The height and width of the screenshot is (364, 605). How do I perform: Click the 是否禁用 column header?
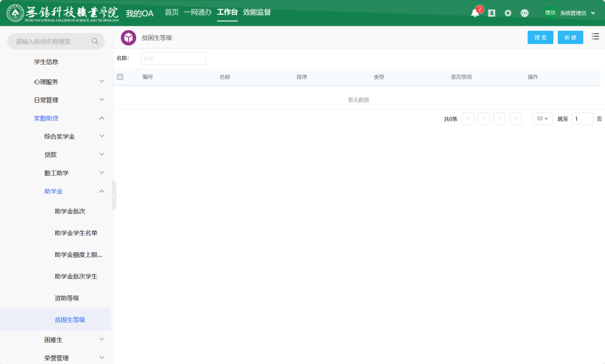(x=461, y=77)
